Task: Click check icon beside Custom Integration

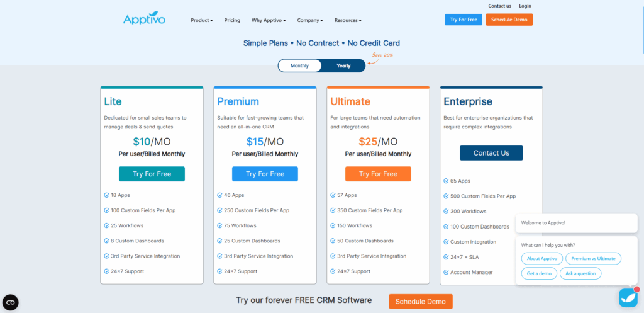Action: (446, 241)
